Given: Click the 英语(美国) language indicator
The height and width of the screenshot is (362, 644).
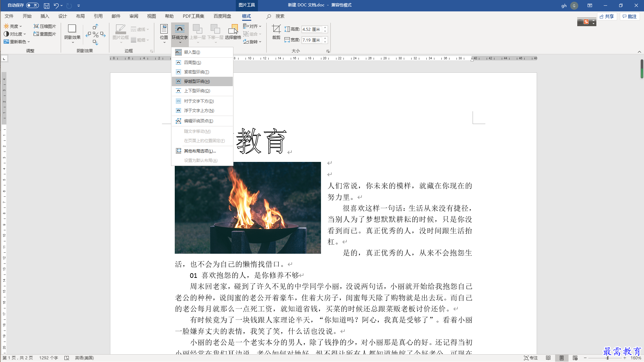Looking at the screenshot, I should 84,358.
